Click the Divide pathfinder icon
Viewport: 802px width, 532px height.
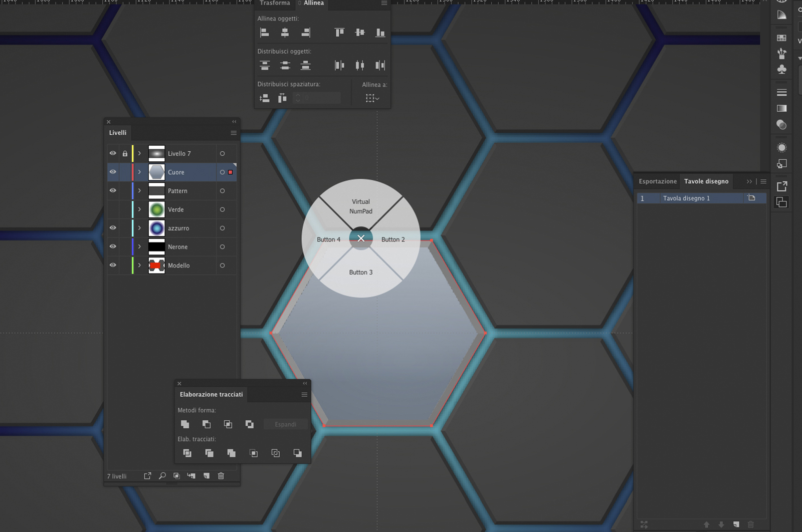click(187, 453)
